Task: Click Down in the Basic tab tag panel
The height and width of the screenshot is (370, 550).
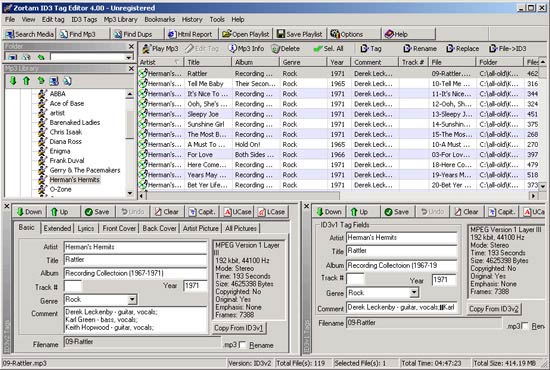Action: coord(30,212)
